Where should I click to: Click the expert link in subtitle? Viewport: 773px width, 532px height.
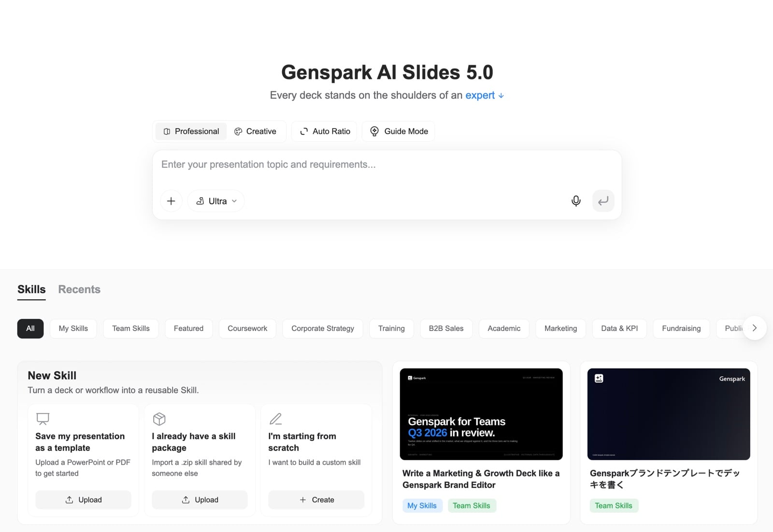point(480,95)
